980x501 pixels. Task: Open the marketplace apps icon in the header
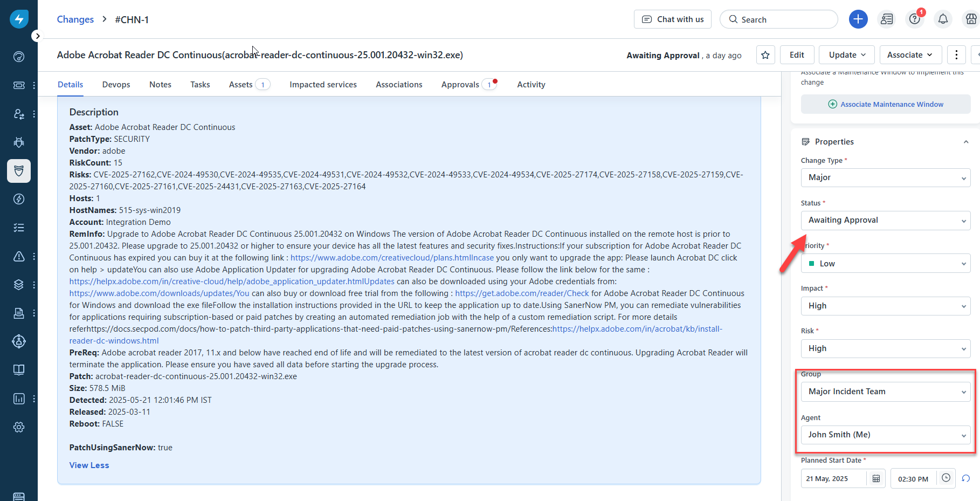pos(971,19)
